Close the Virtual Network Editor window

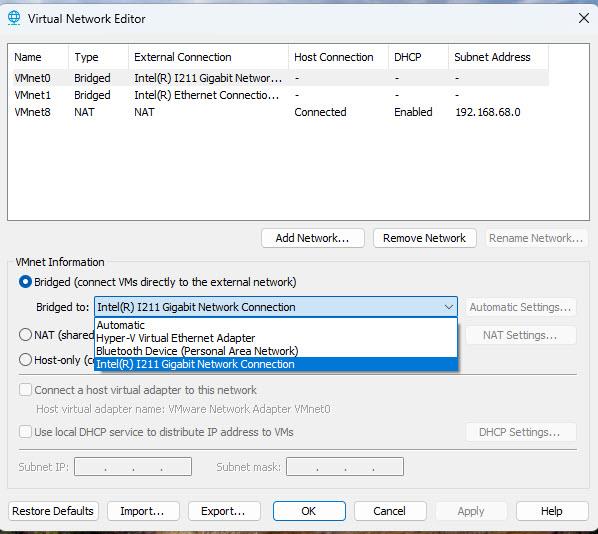coord(584,18)
